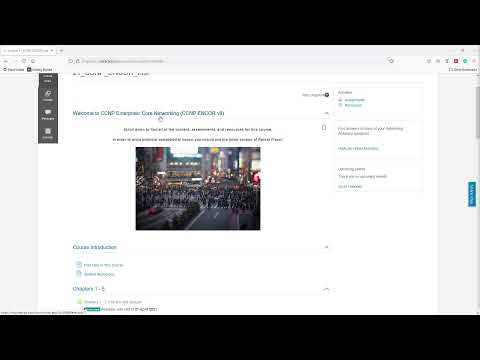
Task: Click the Activities block heading
Action: tap(345, 92)
